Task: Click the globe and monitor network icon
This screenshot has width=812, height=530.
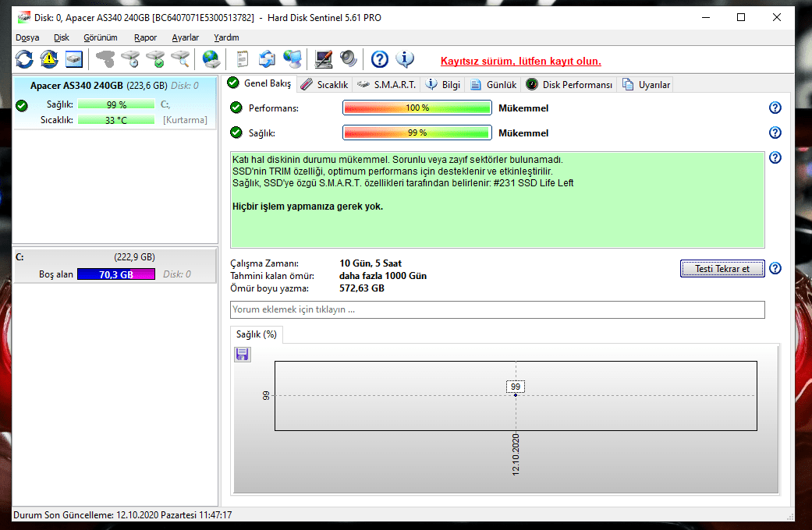Action: pos(293,59)
